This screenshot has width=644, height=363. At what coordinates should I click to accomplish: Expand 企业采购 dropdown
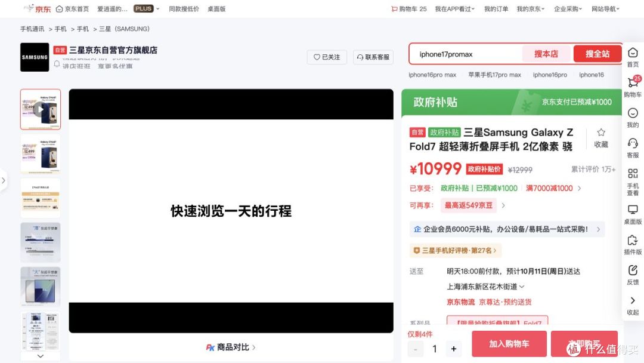point(568,9)
